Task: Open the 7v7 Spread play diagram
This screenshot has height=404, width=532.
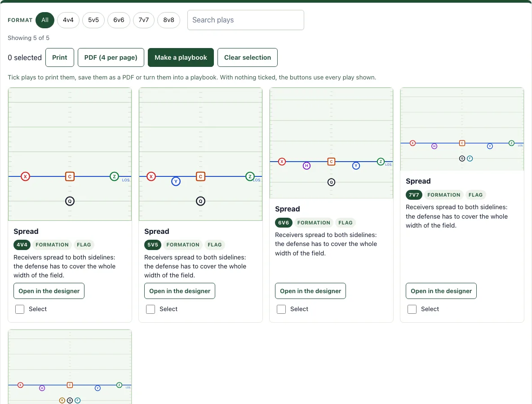Action: [462, 129]
